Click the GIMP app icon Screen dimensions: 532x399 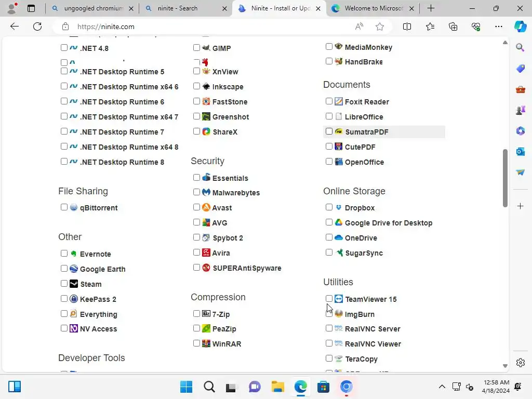pos(206,47)
